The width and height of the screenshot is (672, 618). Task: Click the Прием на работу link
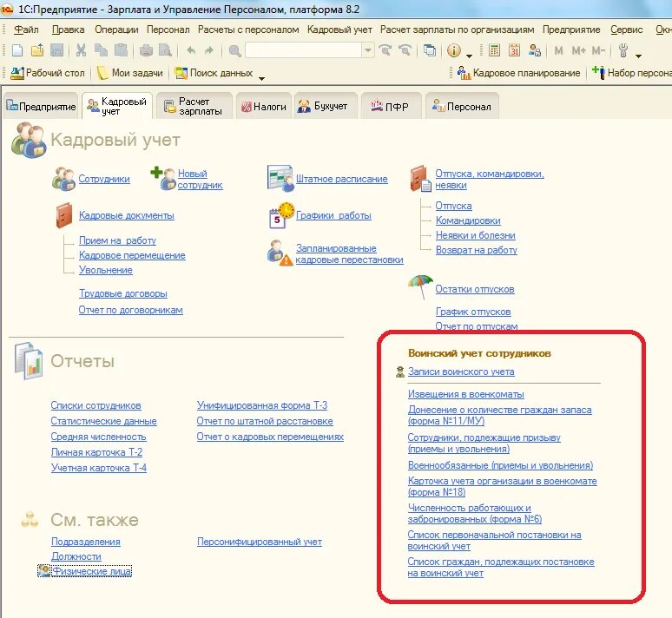coord(117,240)
